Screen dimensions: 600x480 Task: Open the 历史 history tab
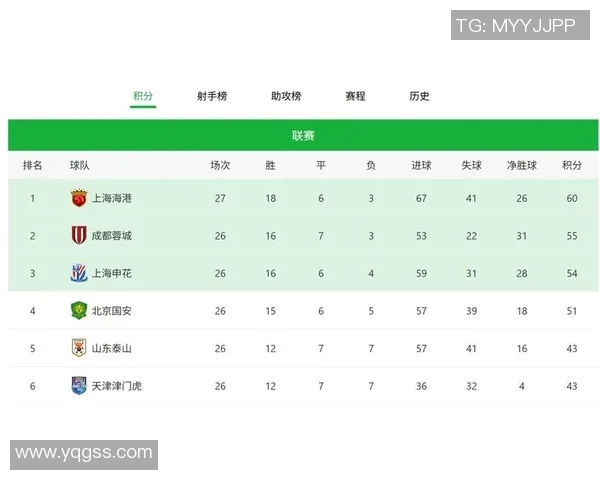click(x=419, y=96)
